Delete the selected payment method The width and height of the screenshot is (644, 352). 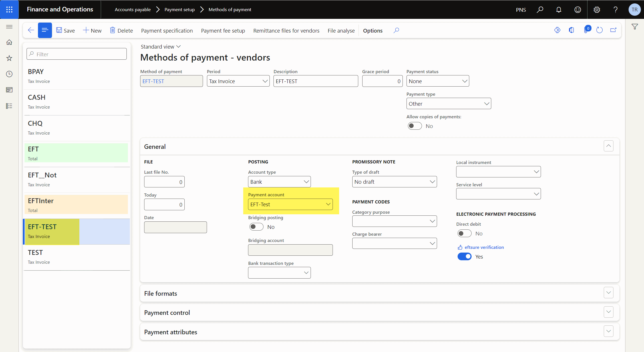click(122, 31)
